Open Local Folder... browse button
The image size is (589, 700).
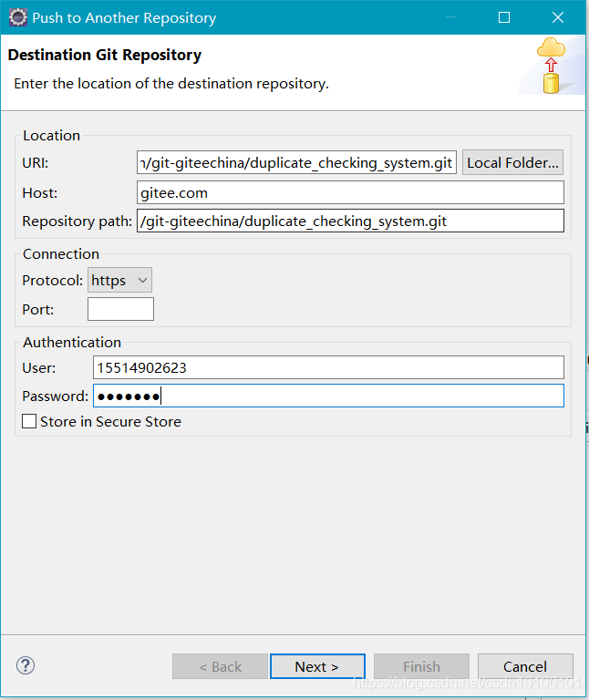pos(512,162)
